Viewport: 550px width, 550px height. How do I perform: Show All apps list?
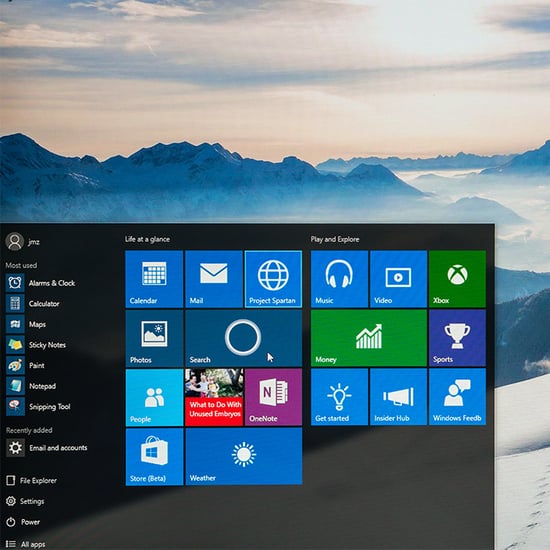click(x=26, y=544)
